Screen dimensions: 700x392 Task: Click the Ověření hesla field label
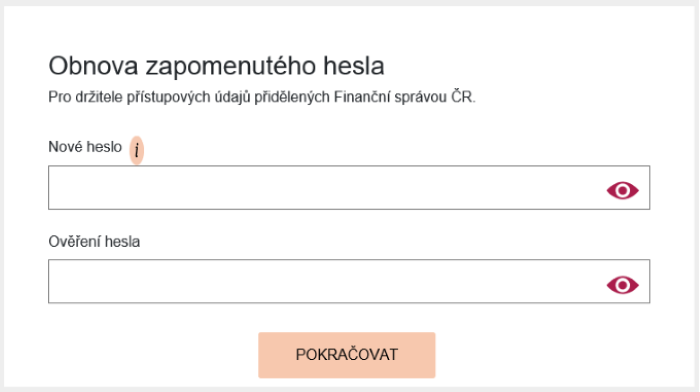[94, 242]
